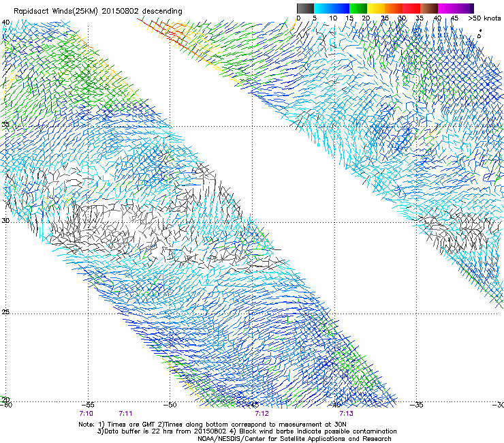This screenshot has width=504, height=443.
Task: Click the latitude label 35
Action: pos(5,124)
